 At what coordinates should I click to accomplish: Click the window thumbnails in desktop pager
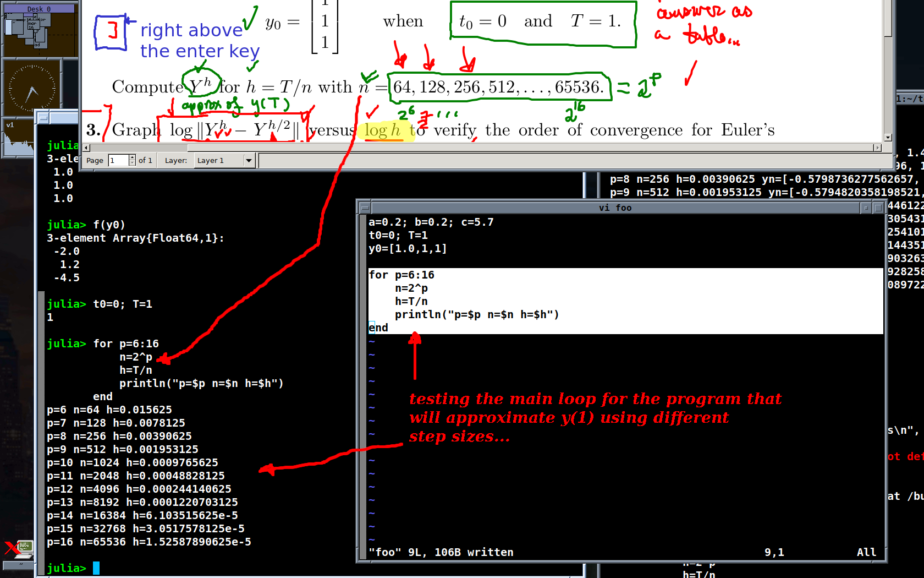click(x=28, y=31)
